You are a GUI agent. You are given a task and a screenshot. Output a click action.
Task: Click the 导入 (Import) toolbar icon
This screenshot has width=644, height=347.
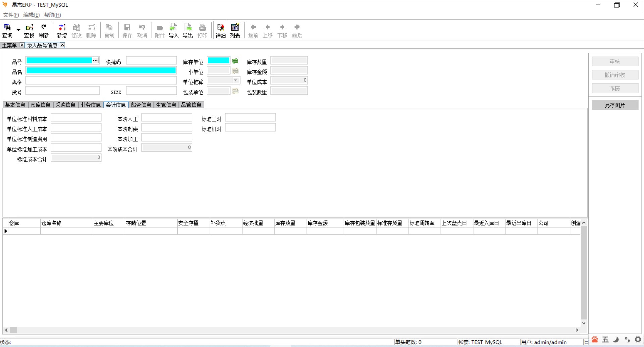[x=173, y=30]
